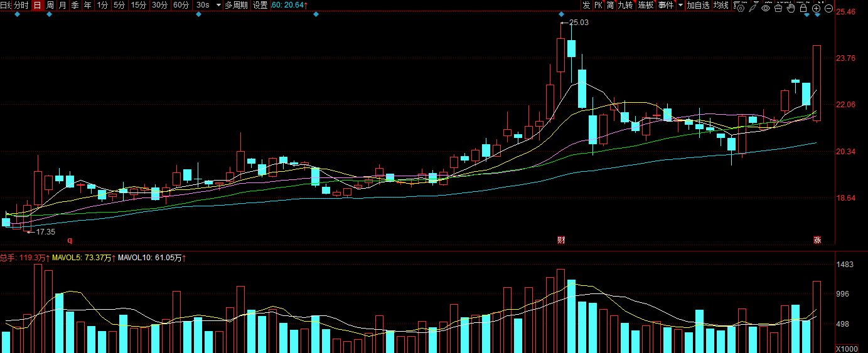Click the 涨 marker below last candle
868x353 pixels.
(817, 240)
